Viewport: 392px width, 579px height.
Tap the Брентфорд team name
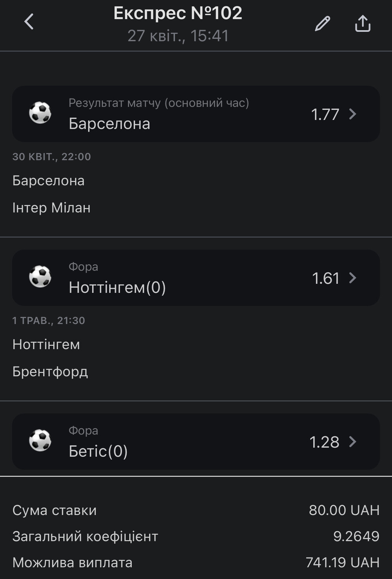50,372
